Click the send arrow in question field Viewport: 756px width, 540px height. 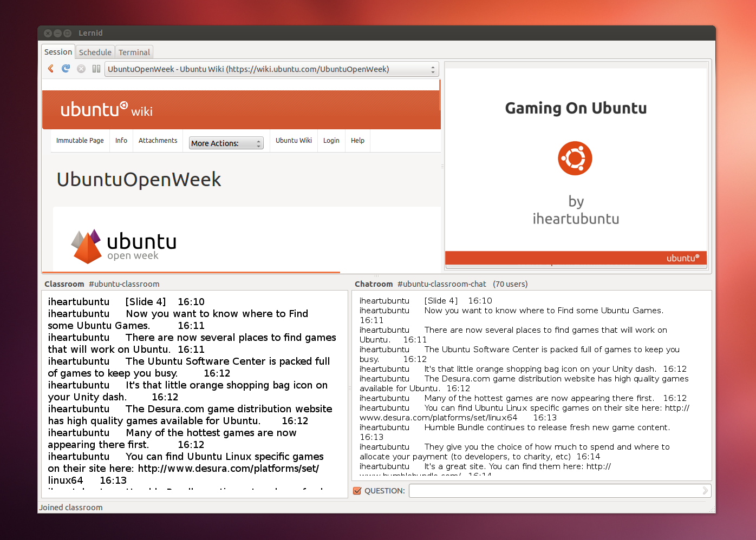pos(705,491)
